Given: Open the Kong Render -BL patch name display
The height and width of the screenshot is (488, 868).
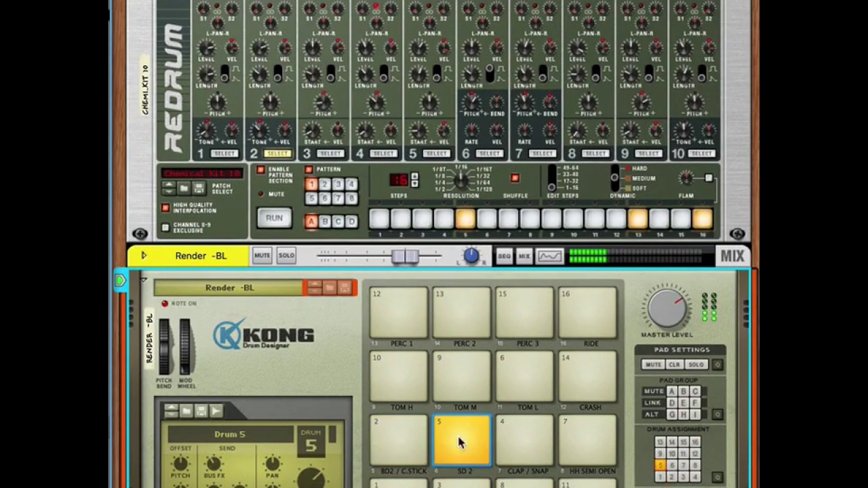Looking at the screenshot, I should 229,288.
